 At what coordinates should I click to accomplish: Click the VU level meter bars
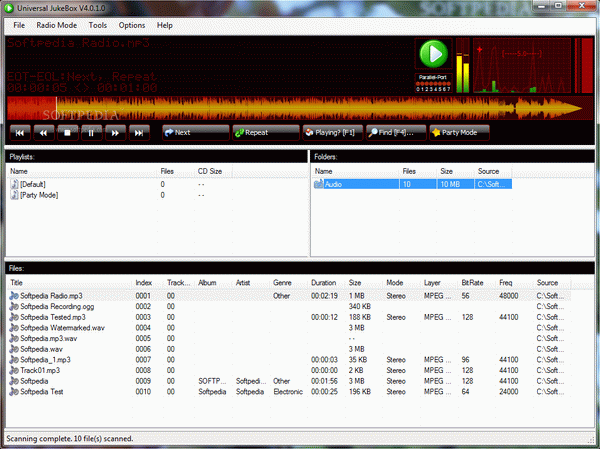[463, 65]
